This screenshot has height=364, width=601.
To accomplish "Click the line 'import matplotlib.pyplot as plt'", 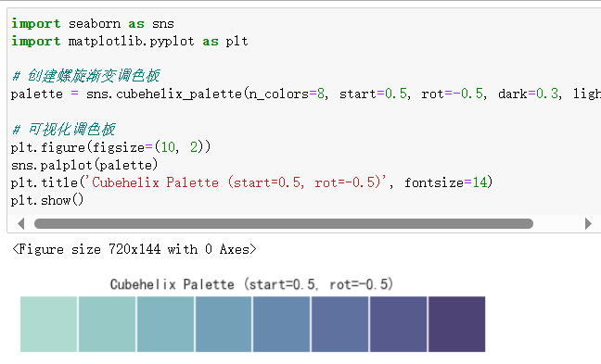I will pos(130,42).
